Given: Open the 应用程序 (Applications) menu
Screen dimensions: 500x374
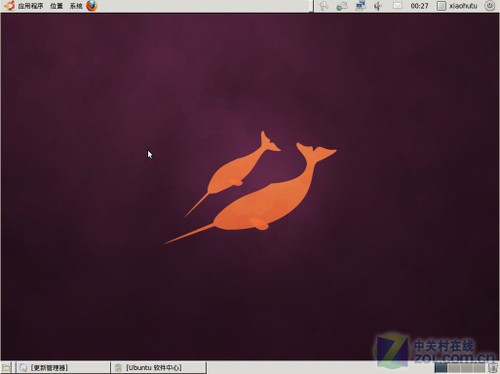Looking at the screenshot, I should pos(31,6).
